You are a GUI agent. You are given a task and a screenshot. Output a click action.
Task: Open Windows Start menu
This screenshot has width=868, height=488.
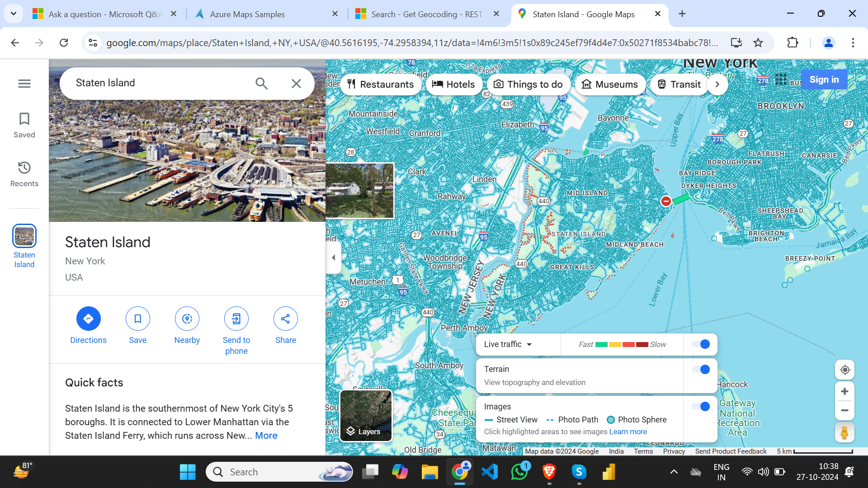click(x=188, y=472)
